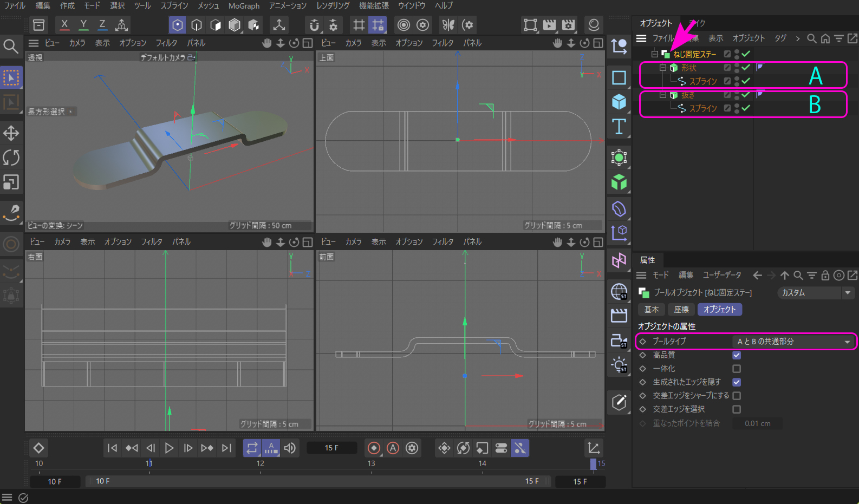This screenshot has height=504, width=859.
Task: Select the Rotate tool in left toolbar
Action: (x=11, y=158)
